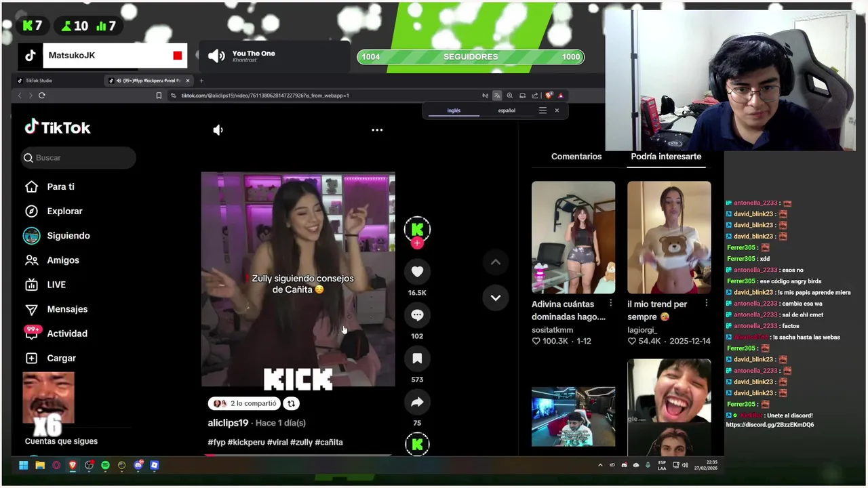The image size is (868, 488).
Task: Go to the Siguiendo feed
Action: [57, 235]
